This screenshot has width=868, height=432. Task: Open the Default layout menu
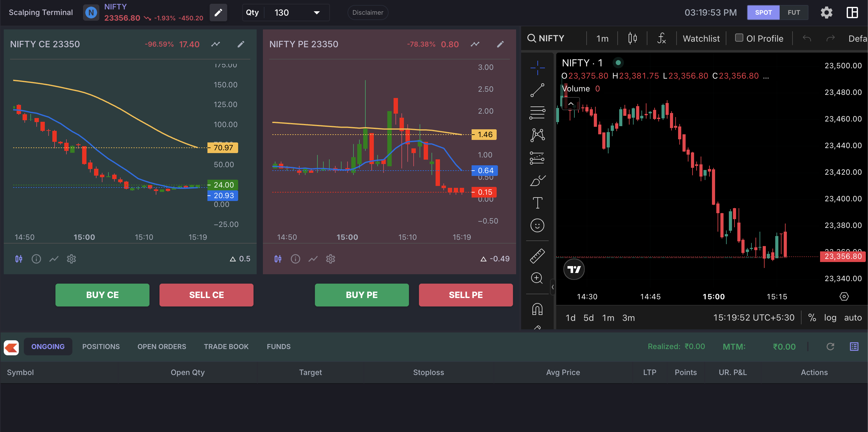tap(857, 39)
